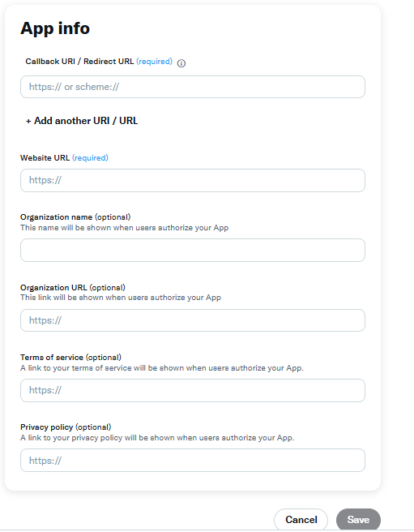Screen dimensions: 414x532
Task: Focus the Terms of service URL field
Action: pos(193,391)
